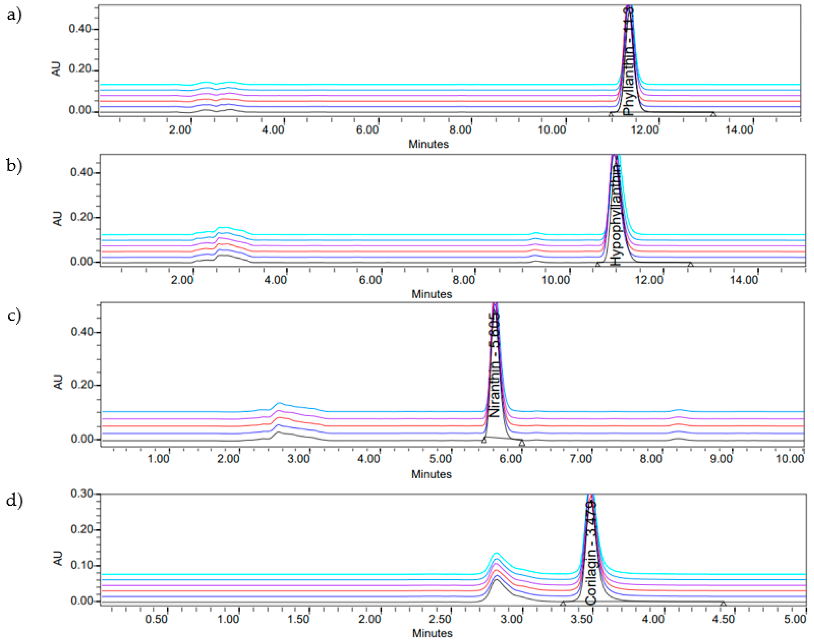Click the baseline end triangle in panel b
The height and width of the screenshot is (644, 814).
pos(690,264)
